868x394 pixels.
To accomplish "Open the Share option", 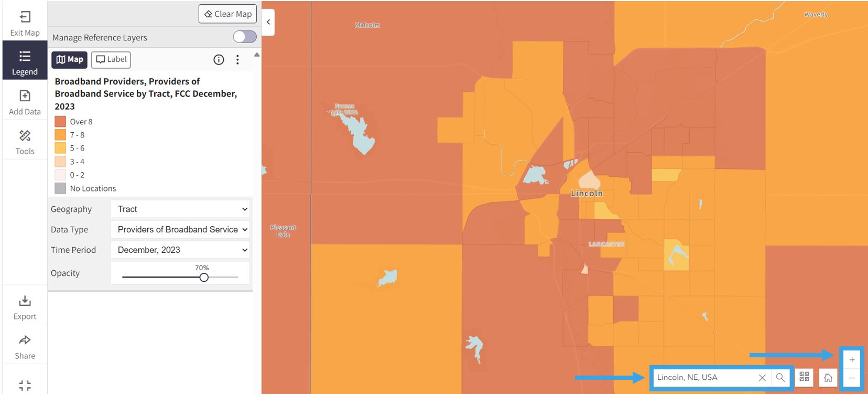I will (x=25, y=341).
